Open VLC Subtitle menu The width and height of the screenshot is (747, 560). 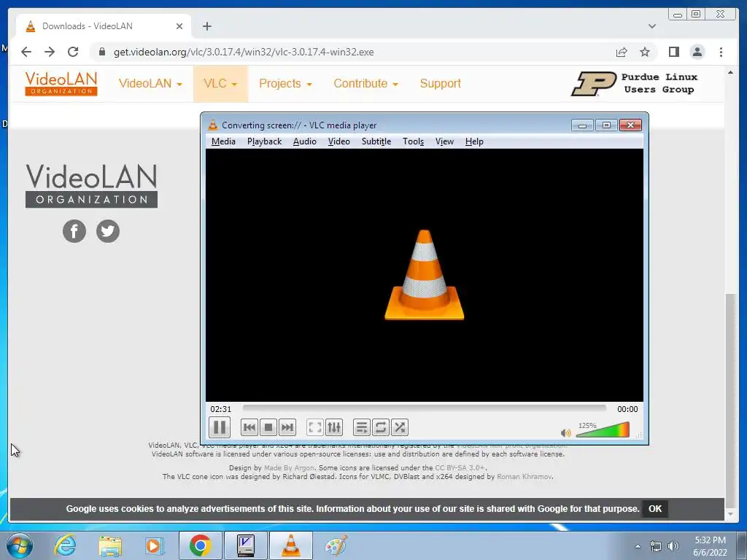click(x=376, y=141)
